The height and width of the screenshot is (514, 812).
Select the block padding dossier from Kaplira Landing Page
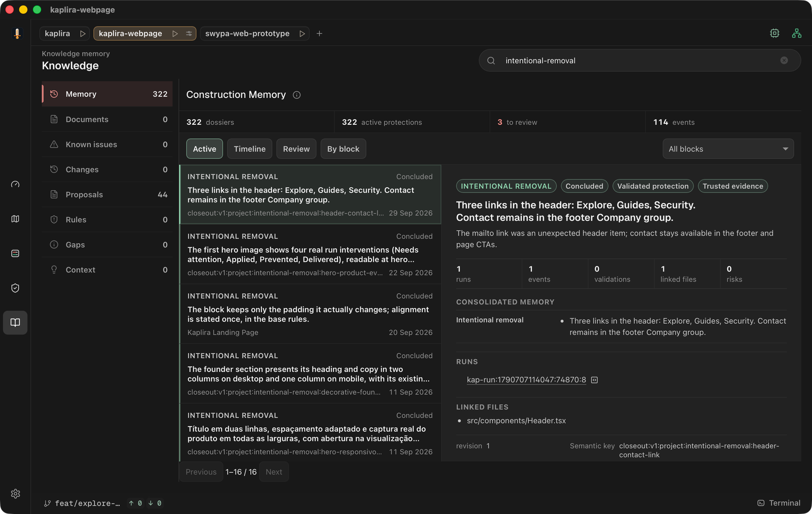click(x=310, y=314)
